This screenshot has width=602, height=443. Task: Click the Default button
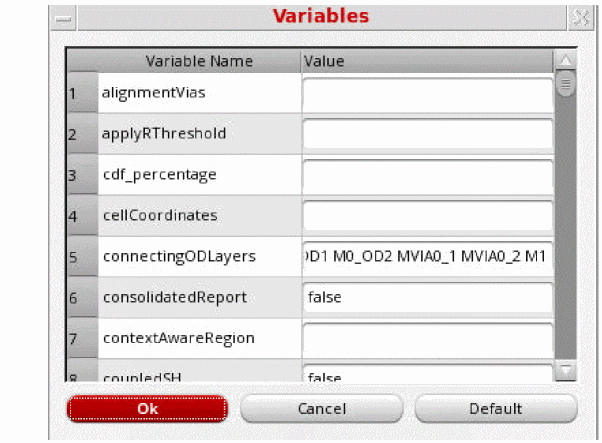(496, 408)
